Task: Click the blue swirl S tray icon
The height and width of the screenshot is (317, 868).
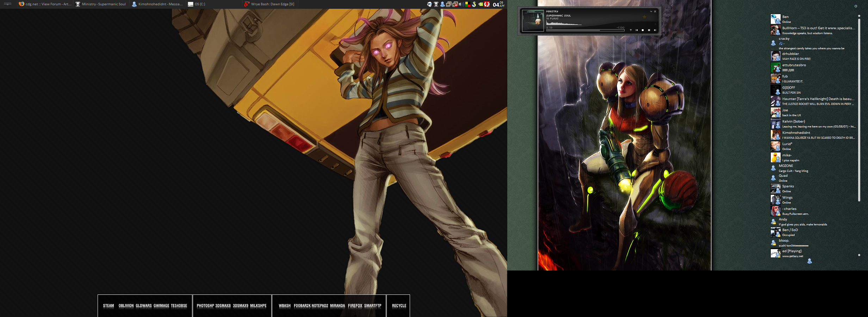Action: click(474, 4)
